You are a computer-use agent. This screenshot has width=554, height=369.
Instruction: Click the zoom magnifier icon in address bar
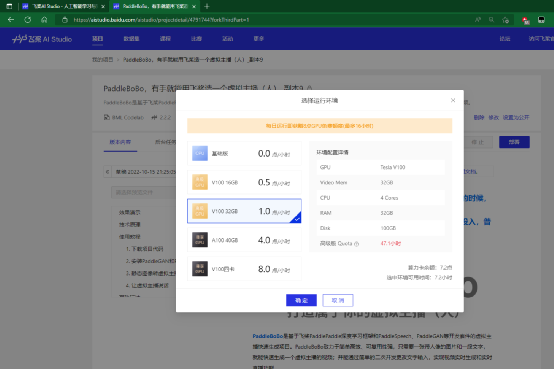[491, 20]
